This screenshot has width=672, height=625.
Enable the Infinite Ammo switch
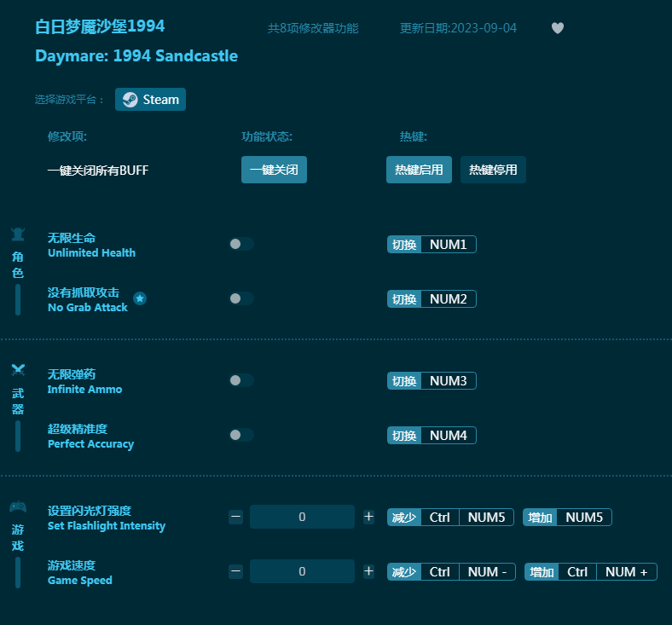coord(241,380)
